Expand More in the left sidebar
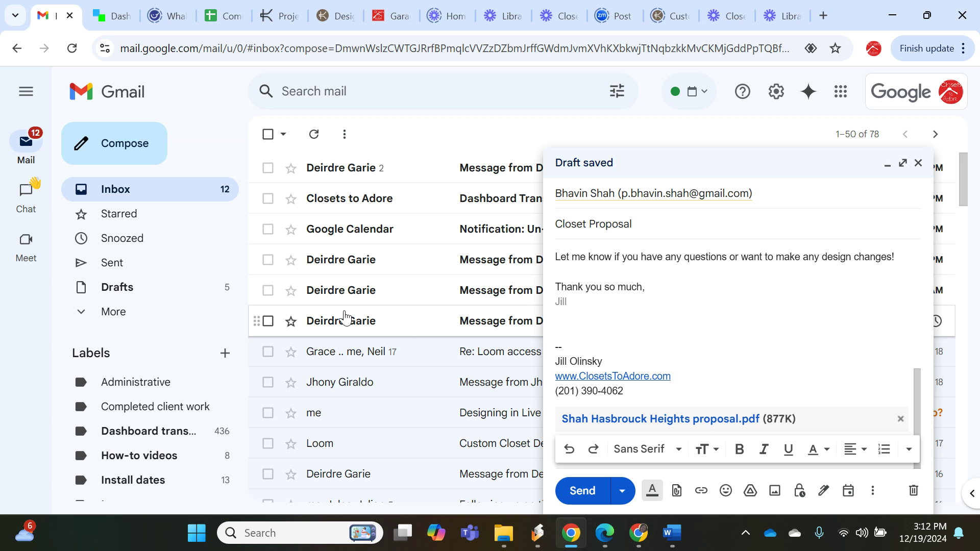This screenshot has height=551, width=980. (113, 312)
